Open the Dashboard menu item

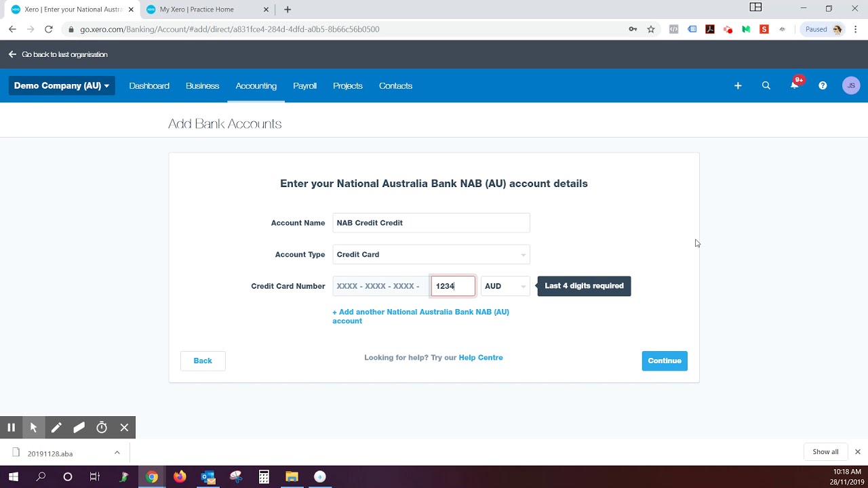(149, 86)
